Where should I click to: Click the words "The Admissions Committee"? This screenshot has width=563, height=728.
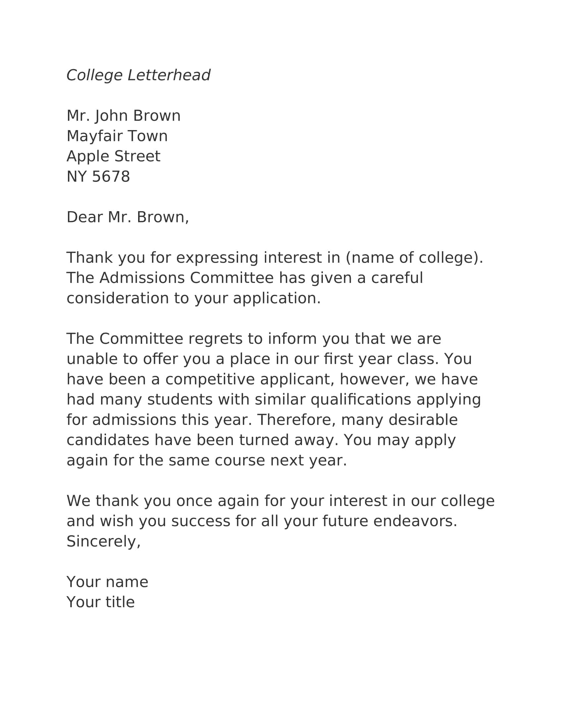pyautogui.click(x=170, y=278)
